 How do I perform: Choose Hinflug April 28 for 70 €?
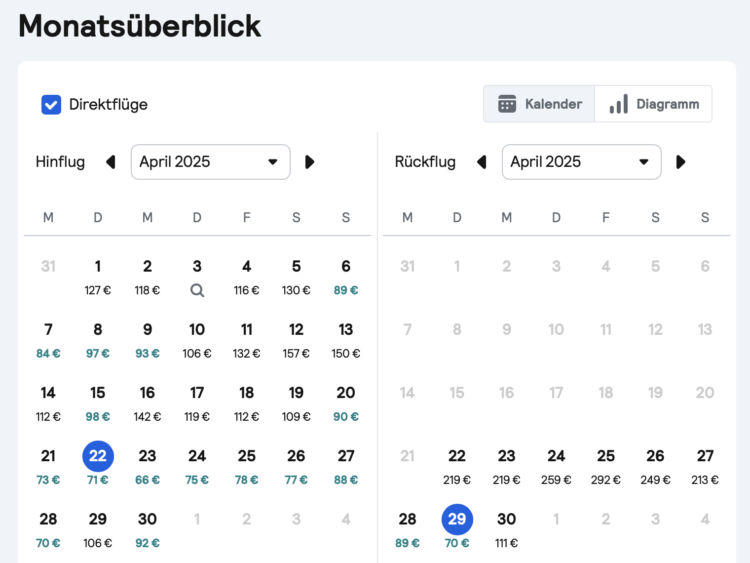pyautogui.click(x=48, y=530)
